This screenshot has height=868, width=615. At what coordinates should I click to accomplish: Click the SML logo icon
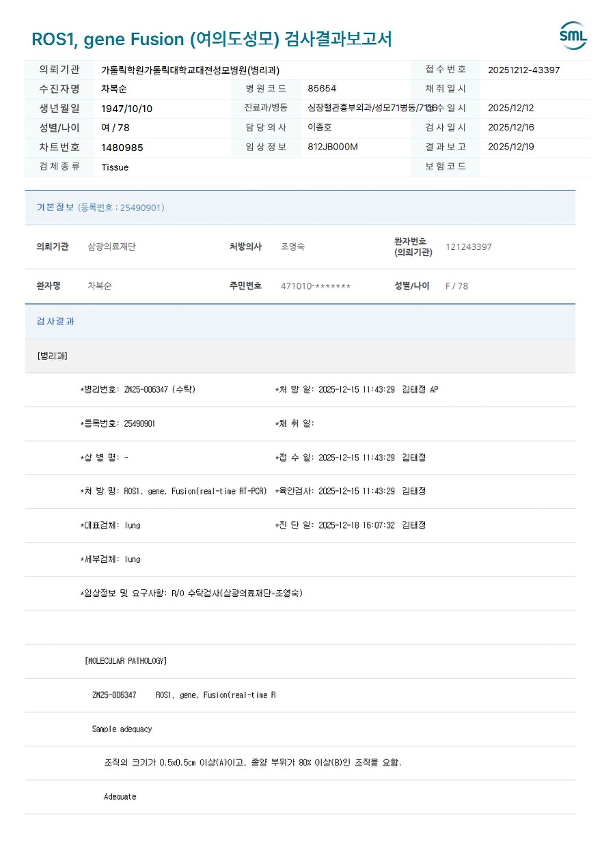[x=573, y=36]
